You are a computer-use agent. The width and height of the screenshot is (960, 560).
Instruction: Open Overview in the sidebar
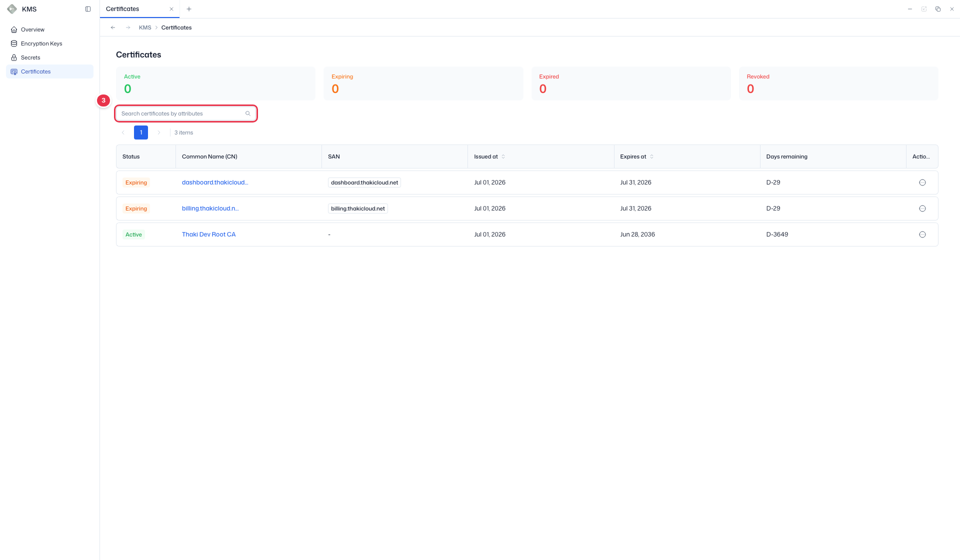pos(49,29)
